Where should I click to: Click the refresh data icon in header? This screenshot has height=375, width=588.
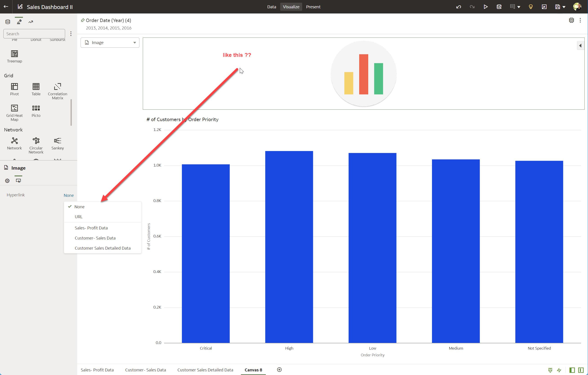pos(499,7)
